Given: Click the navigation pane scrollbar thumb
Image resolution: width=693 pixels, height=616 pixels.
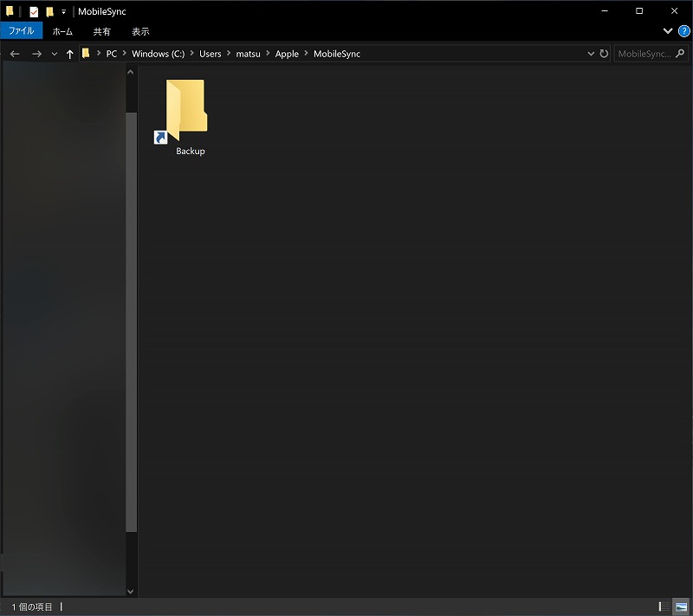Looking at the screenshot, I should click(x=132, y=322).
